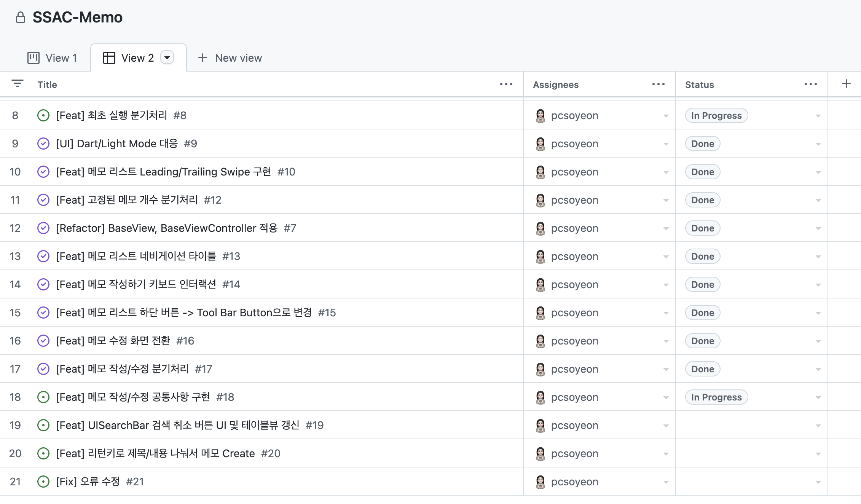Click the Status column header
The height and width of the screenshot is (504, 861).
pyautogui.click(x=700, y=85)
